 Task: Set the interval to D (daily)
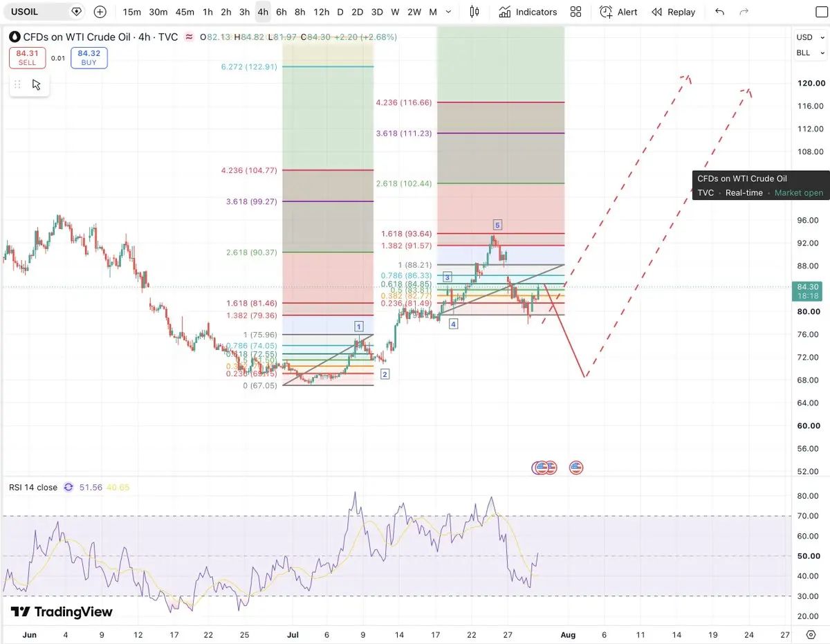click(340, 12)
